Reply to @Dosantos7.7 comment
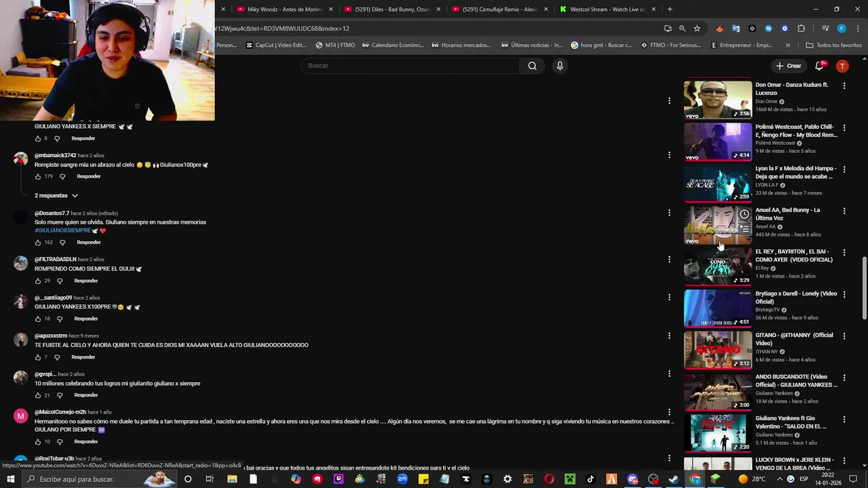 89,242
